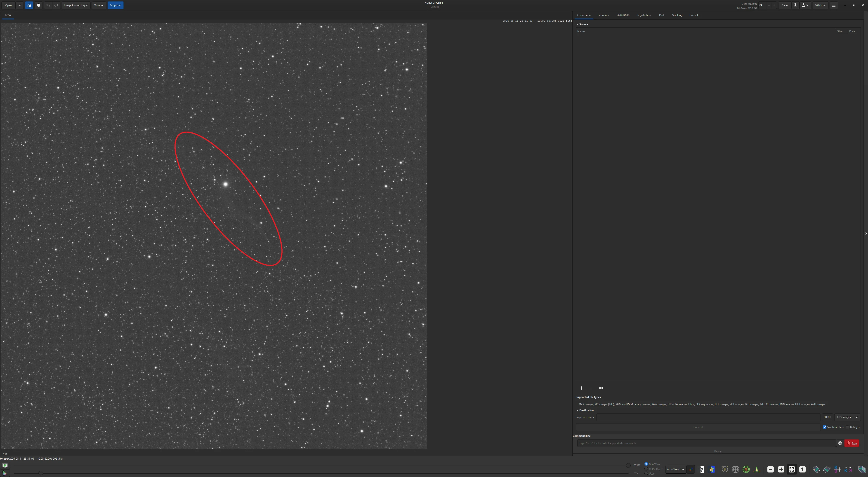The image size is (868, 477).
Task: Mirror image vertically (flip over horizontal axis)
Action: point(837,469)
